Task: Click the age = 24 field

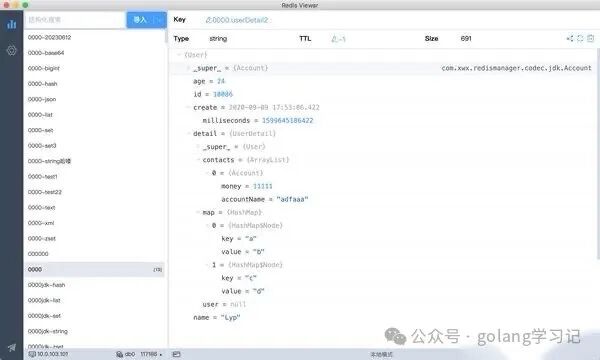Action: pos(209,81)
